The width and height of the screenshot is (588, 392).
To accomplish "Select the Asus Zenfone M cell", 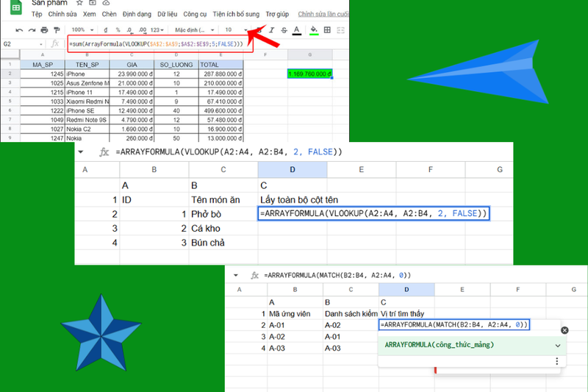I will tap(87, 83).
